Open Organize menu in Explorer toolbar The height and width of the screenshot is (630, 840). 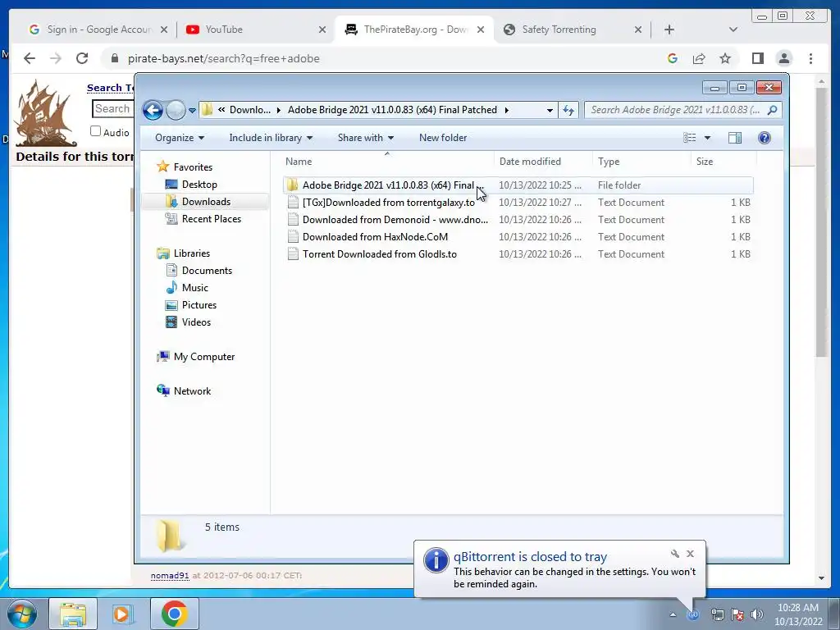point(180,138)
